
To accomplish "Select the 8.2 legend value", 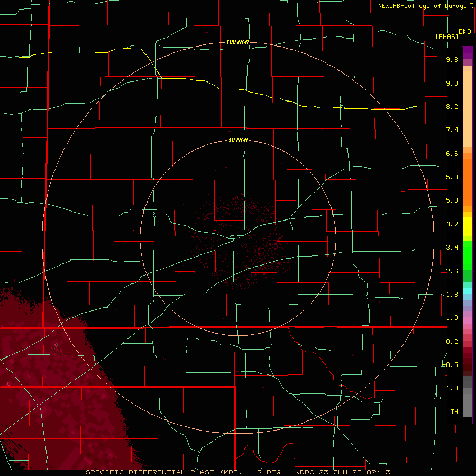I will [x=452, y=106].
